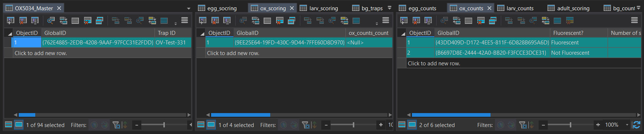Show all records in OX5034_Master table
This screenshot has width=644, height=134.
click(x=8, y=125)
